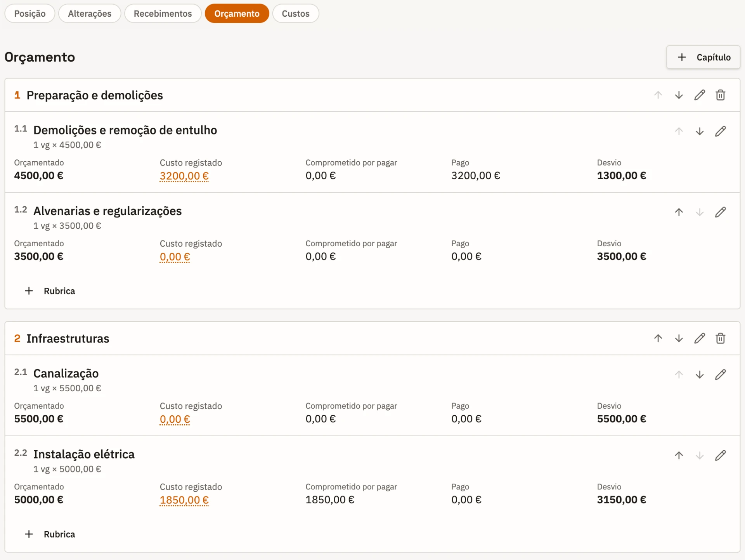Select the Orçamento tab

(x=237, y=14)
